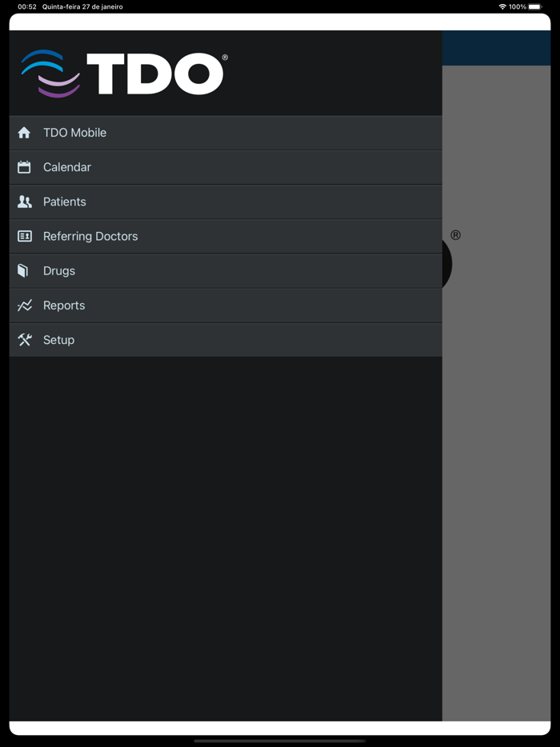
Task: Tap the home icon beside TDO Mobile
Action: [24, 133]
